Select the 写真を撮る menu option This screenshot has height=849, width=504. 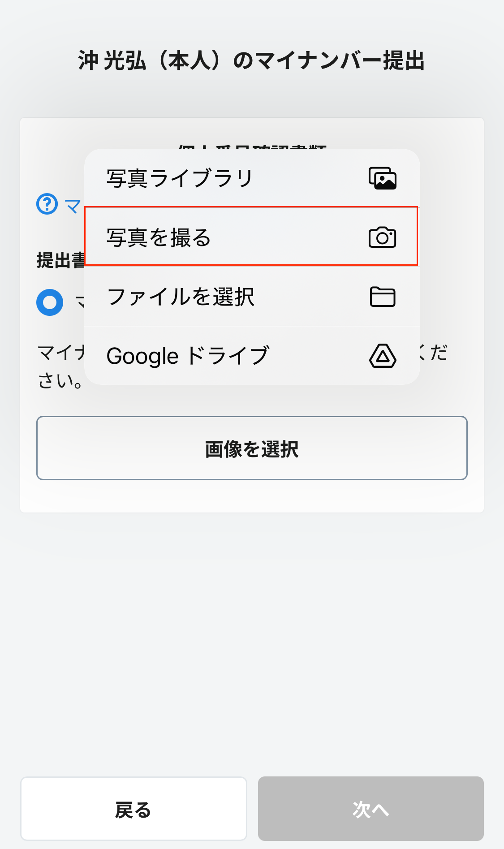(x=159, y=237)
